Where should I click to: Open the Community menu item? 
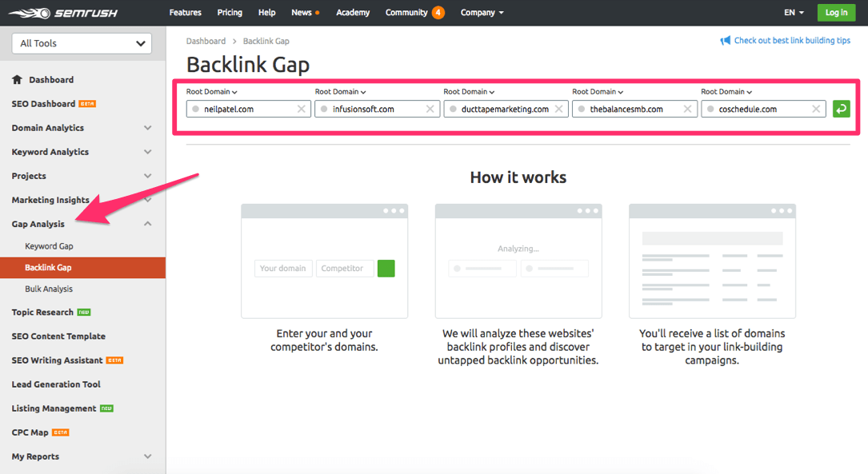pyautogui.click(x=406, y=12)
